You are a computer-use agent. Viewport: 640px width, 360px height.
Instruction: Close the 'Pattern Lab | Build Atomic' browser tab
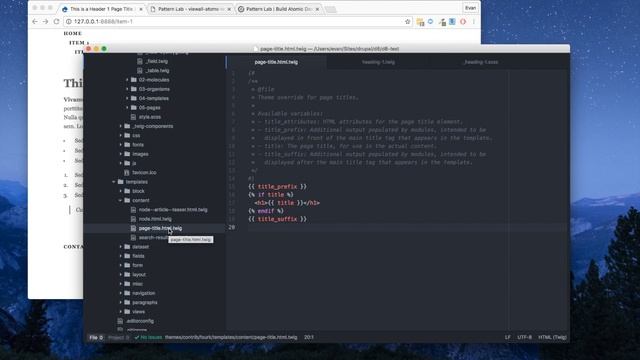point(317,9)
